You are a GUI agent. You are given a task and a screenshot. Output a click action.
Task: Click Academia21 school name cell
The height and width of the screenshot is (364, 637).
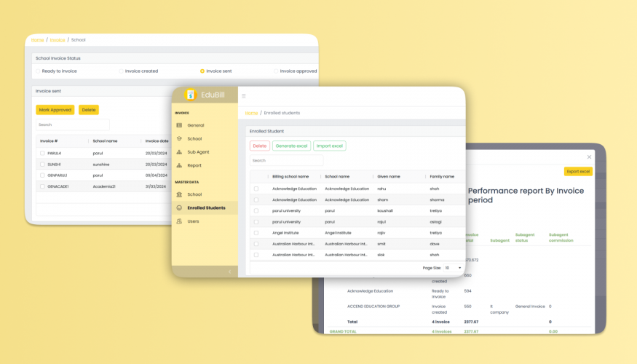point(104,186)
